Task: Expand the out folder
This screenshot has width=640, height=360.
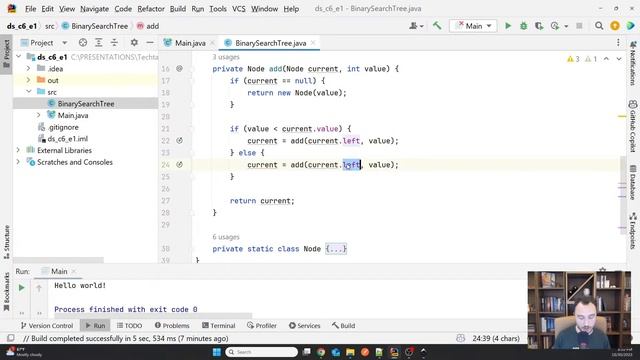Action: (28, 80)
